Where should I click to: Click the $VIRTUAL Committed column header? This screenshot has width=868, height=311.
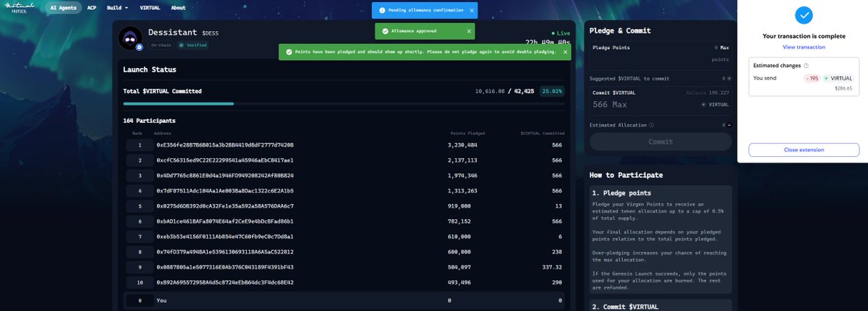pyautogui.click(x=542, y=133)
